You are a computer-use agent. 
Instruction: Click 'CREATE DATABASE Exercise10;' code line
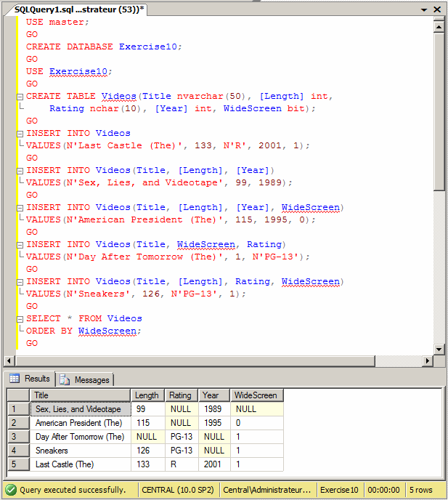pos(104,47)
